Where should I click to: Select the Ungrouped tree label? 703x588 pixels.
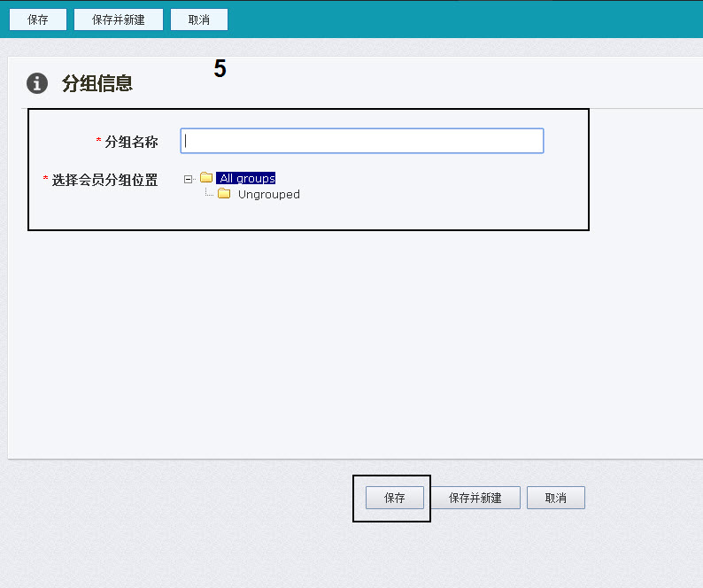(x=268, y=194)
